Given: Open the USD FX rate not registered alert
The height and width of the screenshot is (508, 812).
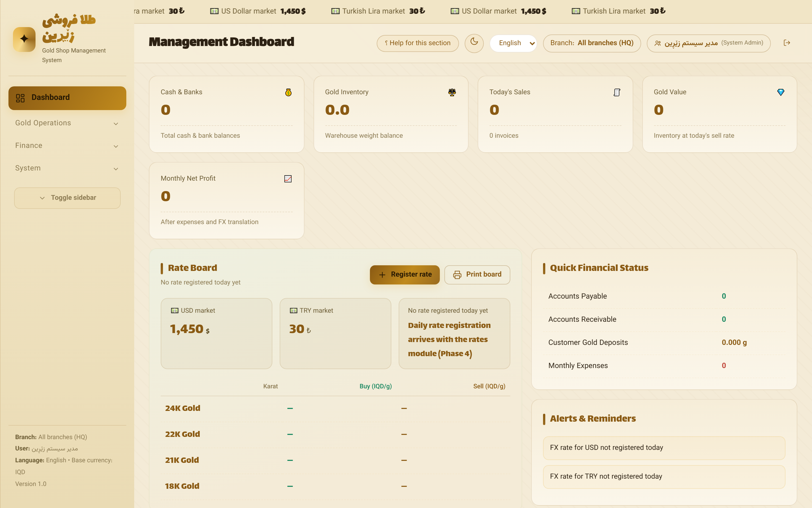Looking at the screenshot, I should tap(664, 448).
